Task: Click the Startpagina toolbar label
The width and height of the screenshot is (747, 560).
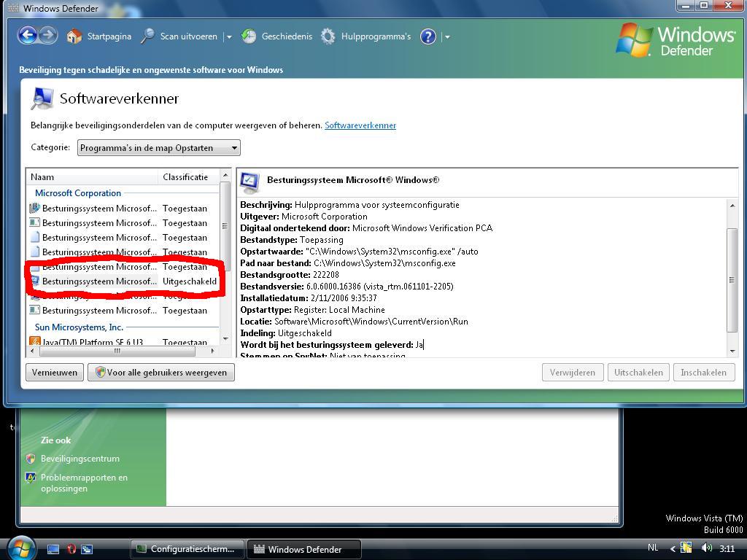Action: click(x=109, y=36)
